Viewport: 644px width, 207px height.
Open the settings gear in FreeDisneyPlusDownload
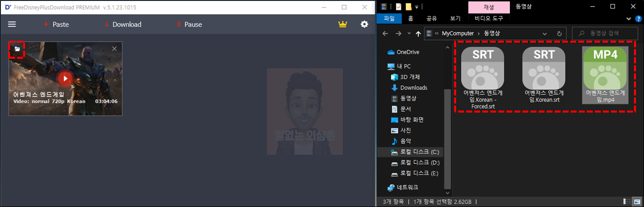365,24
